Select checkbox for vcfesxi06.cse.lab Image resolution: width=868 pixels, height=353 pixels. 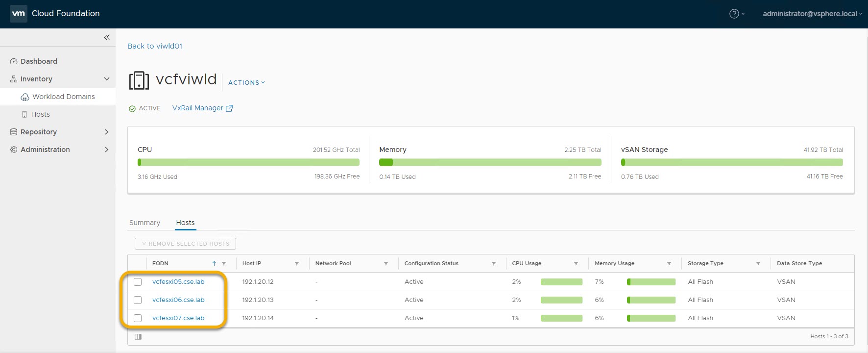[138, 300]
